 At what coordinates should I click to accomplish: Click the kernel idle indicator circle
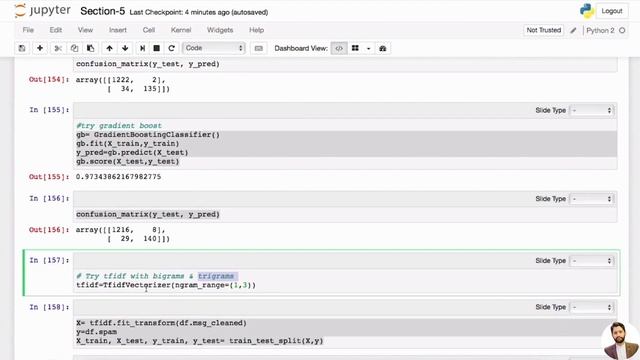pyautogui.click(x=622, y=30)
